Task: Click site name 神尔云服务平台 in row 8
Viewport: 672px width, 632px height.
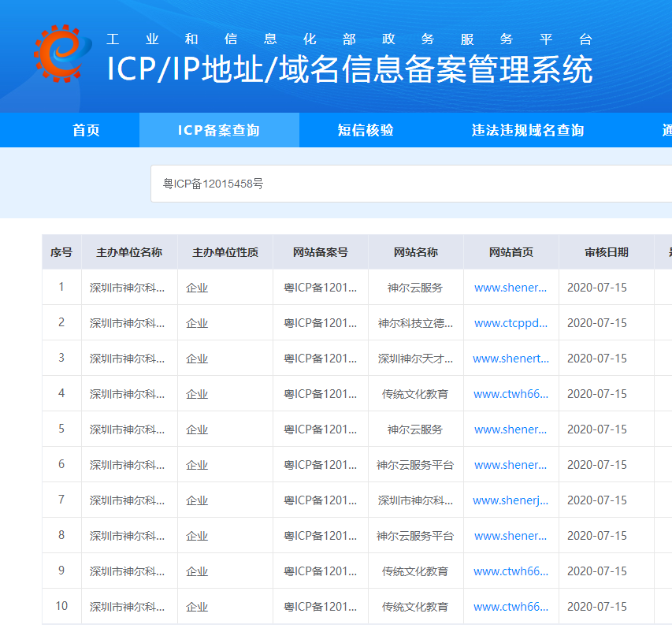Action: tap(415, 536)
